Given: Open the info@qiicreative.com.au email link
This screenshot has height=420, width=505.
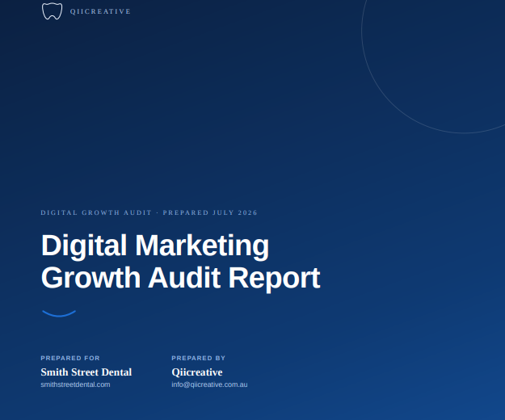Looking at the screenshot, I should pos(209,384).
